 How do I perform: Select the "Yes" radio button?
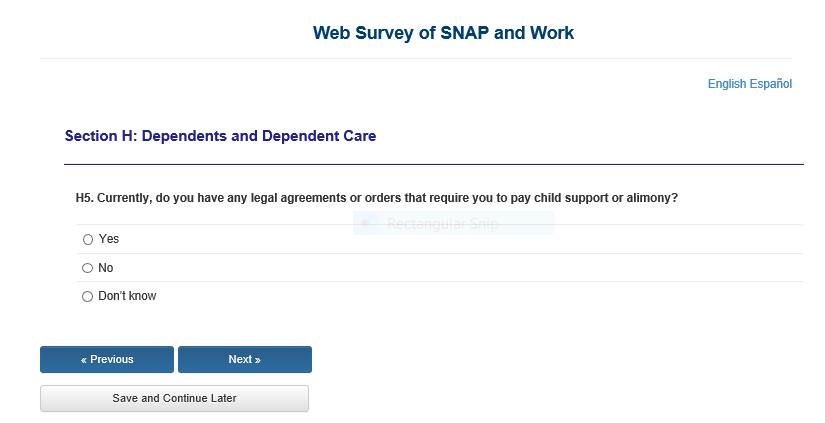pyautogui.click(x=88, y=240)
